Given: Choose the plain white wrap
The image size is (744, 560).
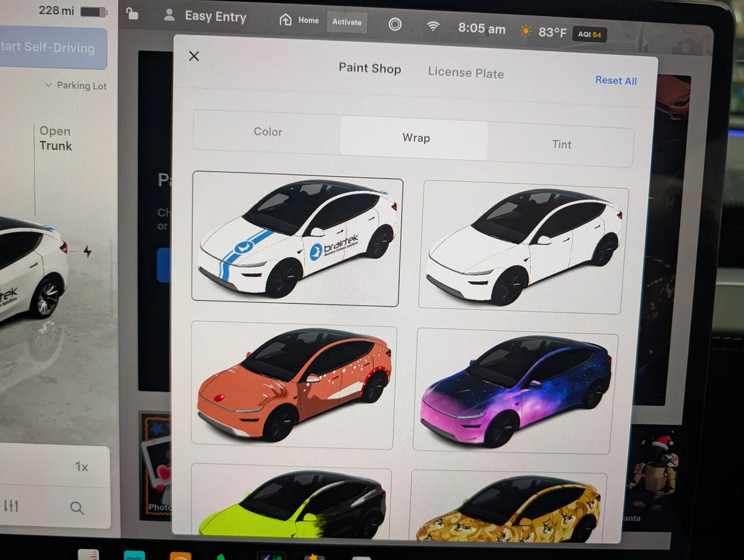Looking at the screenshot, I should point(523,248).
